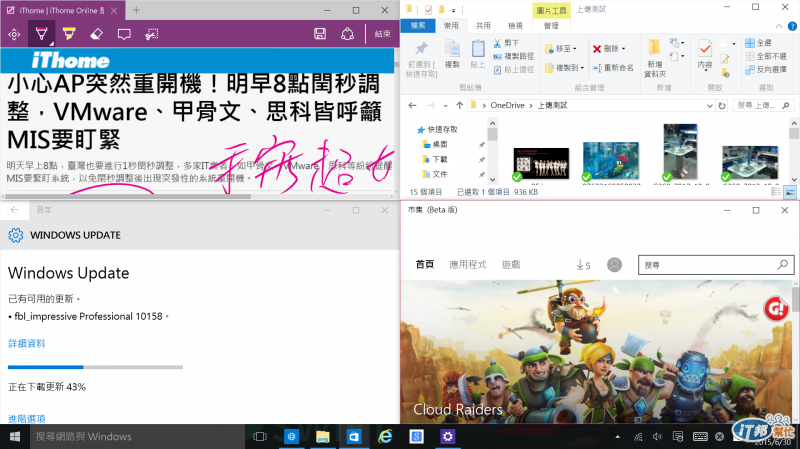Exit web note mode with 結束 button
800x449 pixels.
coord(383,34)
